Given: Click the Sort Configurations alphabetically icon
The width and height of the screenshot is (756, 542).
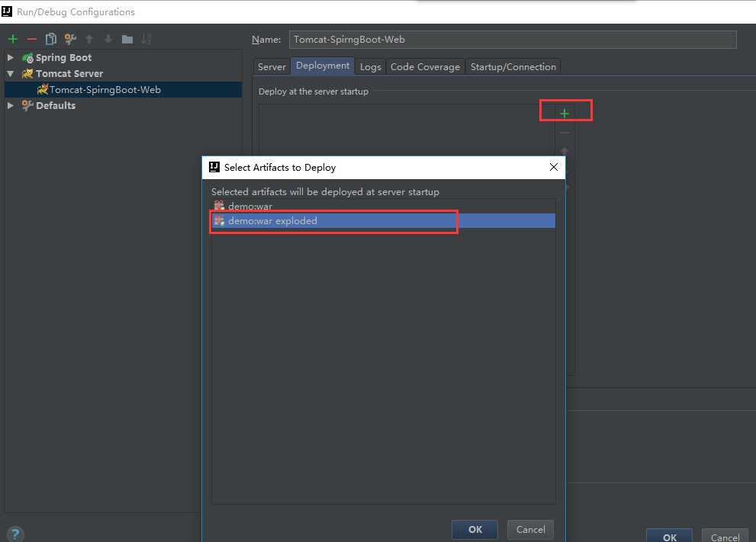Looking at the screenshot, I should [x=146, y=39].
